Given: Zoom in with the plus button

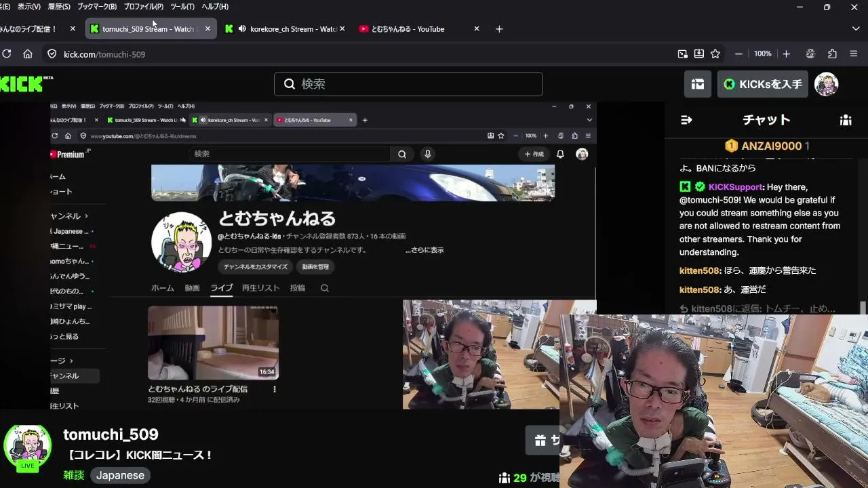Looking at the screenshot, I should click(x=786, y=54).
